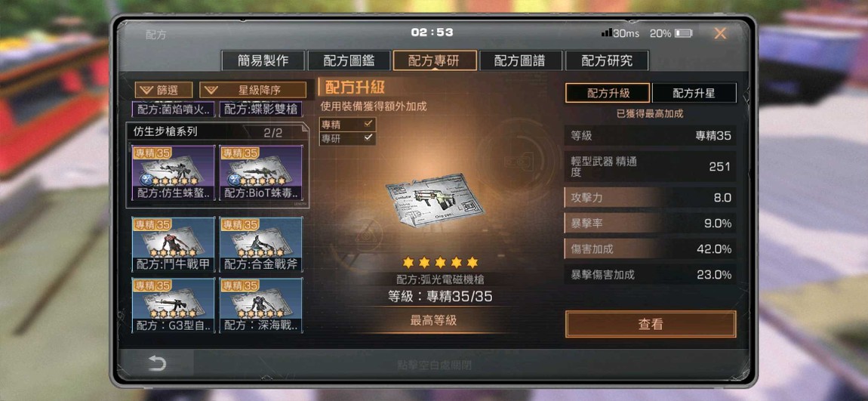Choose the 合金戰斧 axe recipe
The image size is (868, 401).
pos(261,244)
